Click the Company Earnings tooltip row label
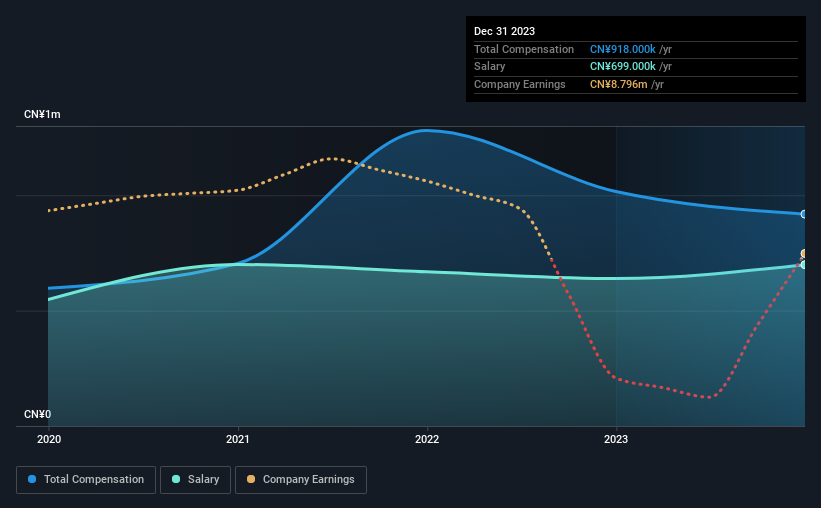Screen dimensions: 821x508 (x=519, y=84)
